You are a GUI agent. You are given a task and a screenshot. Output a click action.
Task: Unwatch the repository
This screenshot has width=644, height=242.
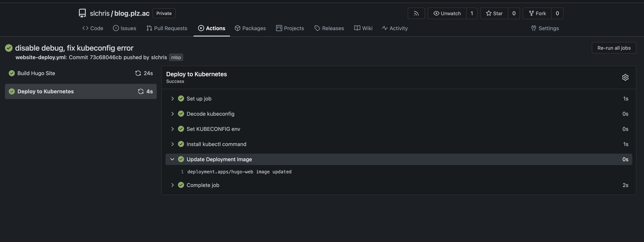447,13
